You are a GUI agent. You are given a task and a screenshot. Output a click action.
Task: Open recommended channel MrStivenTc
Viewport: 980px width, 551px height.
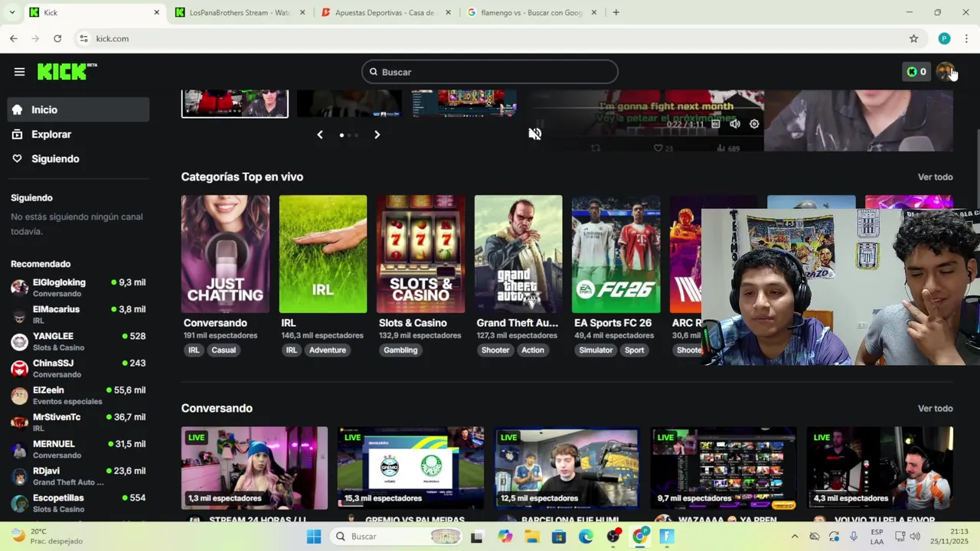pyautogui.click(x=78, y=422)
